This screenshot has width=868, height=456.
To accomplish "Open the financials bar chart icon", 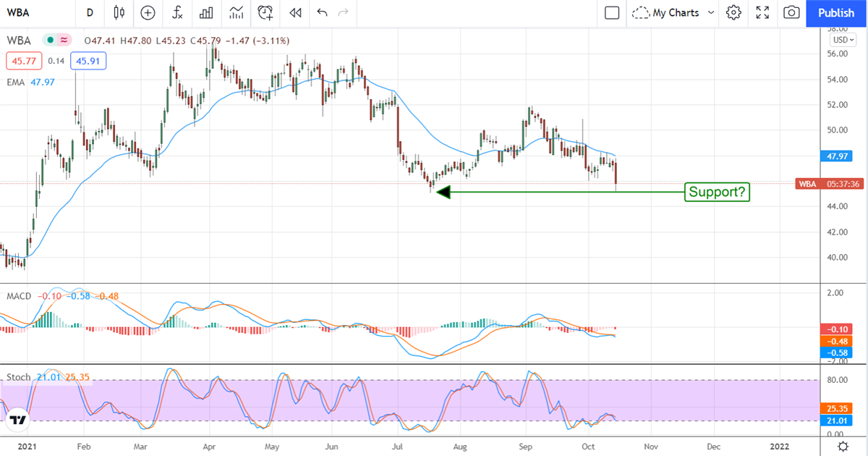I will 206,12.
